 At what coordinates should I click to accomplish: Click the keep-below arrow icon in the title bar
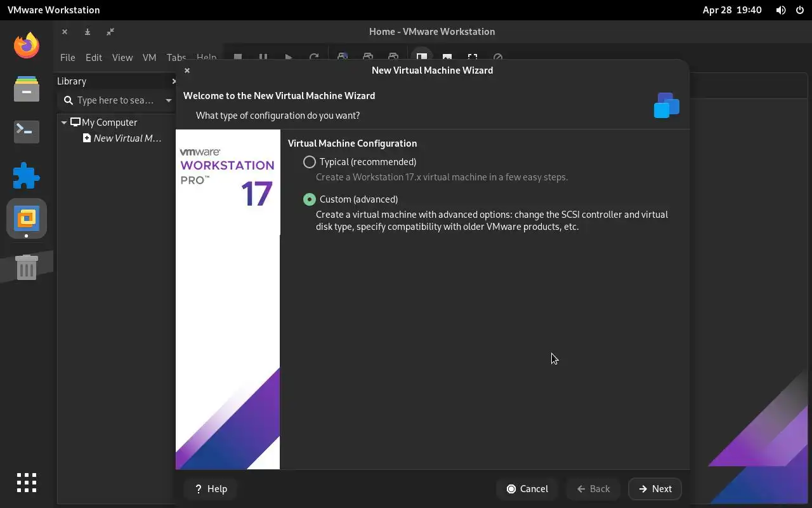(88, 32)
